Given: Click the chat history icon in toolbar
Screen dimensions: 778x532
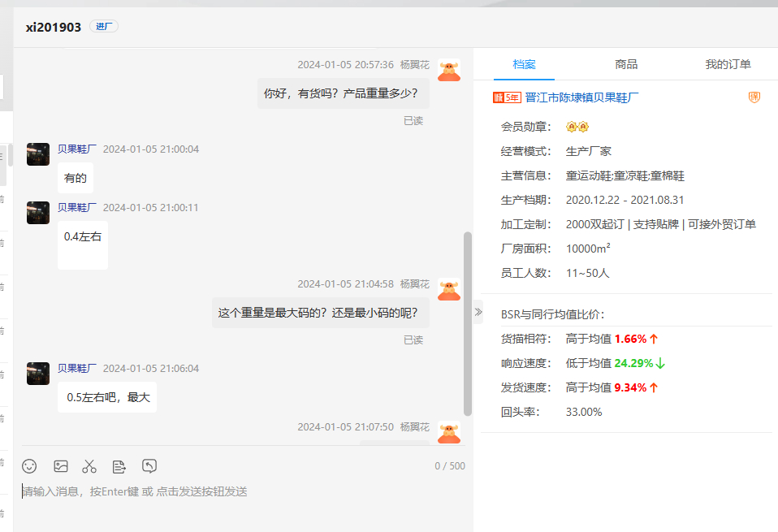Looking at the screenshot, I should pos(149,466).
